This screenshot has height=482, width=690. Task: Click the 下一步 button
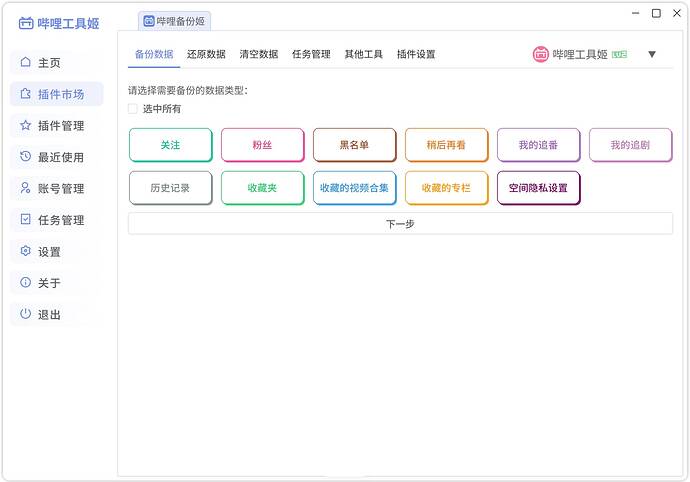pyautogui.click(x=400, y=224)
